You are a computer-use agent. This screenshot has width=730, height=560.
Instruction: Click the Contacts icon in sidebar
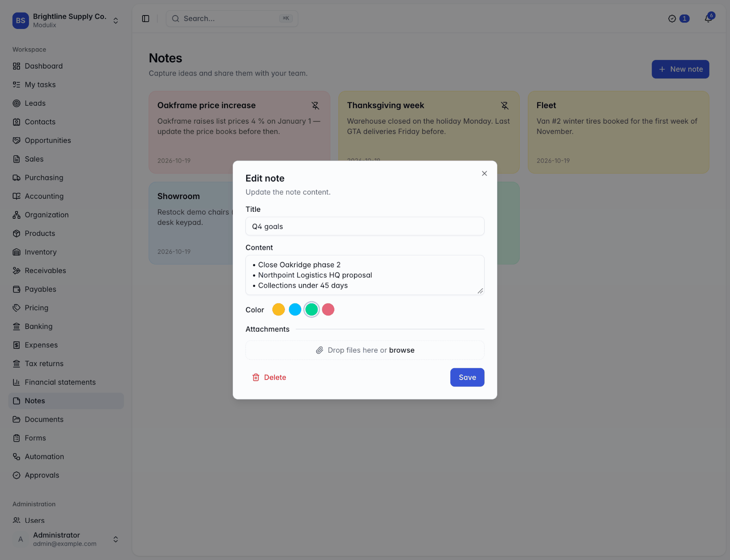[16, 122]
